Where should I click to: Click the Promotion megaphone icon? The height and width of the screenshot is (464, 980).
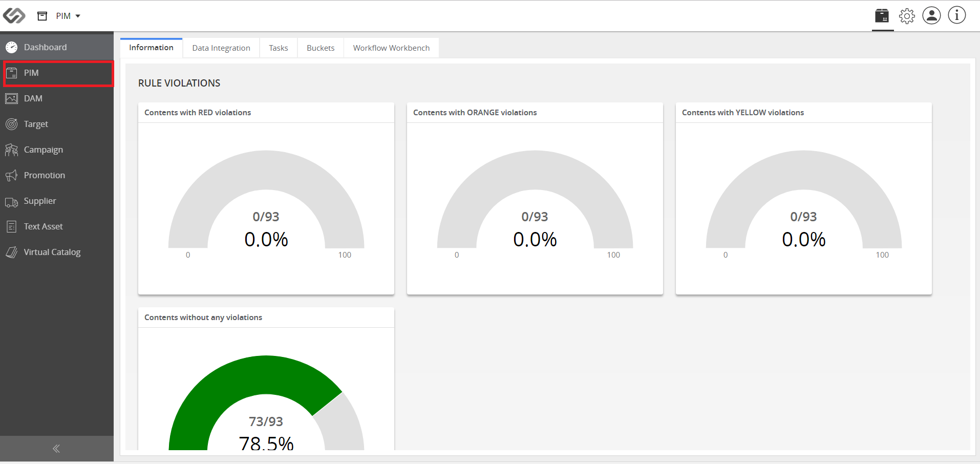pyautogui.click(x=12, y=176)
